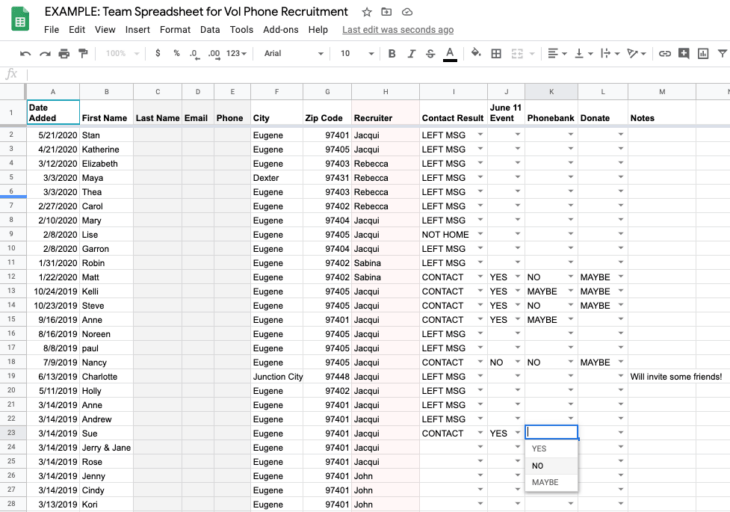The image size is (730, 512).
Task: Choose NO in the open dropdown list
Action: pos(552,465)
